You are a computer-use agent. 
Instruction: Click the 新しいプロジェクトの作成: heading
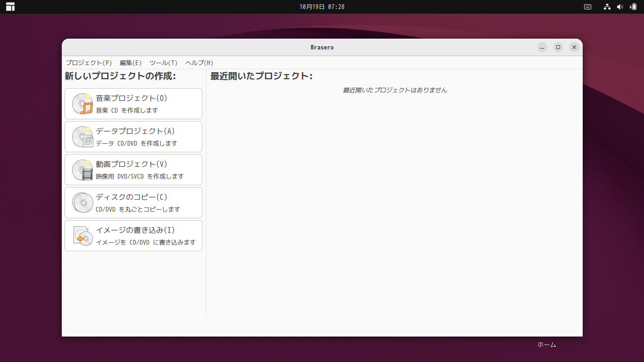point(120,76)
